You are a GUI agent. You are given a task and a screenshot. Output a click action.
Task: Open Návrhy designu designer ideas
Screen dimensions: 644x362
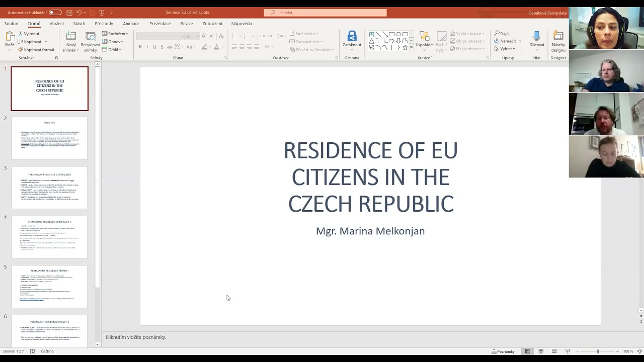[558, 41]
